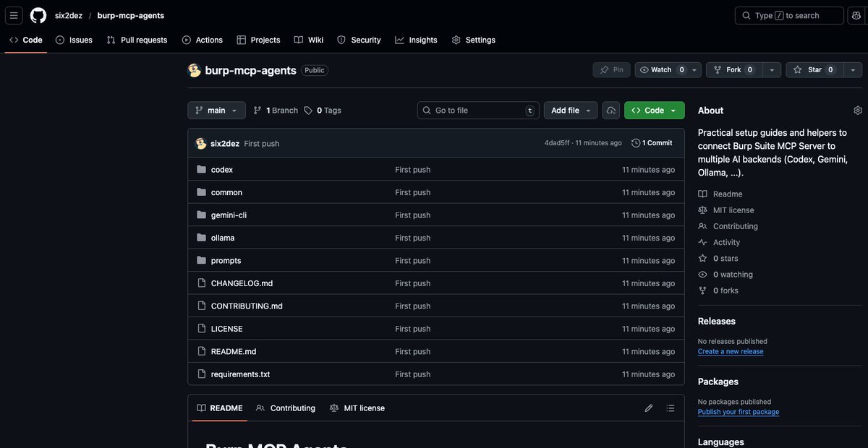
Task: Open the ollama folder
Action: coord(223,238)
